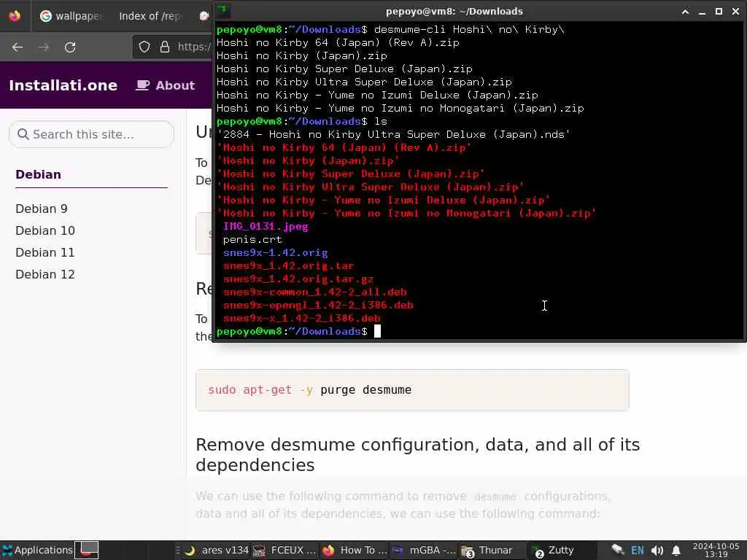Switch to the FCEUX window from the taskbar
Screen dimensions: 747x560
click(285, 551)
